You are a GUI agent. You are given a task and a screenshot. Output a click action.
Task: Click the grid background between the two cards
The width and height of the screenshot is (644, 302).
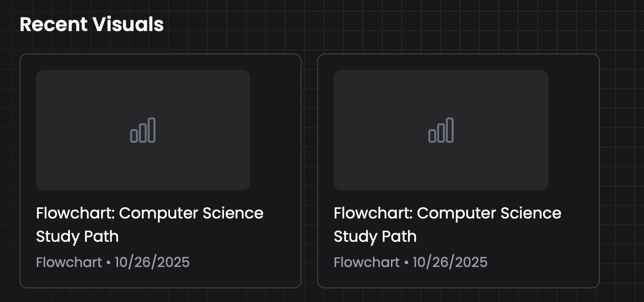pos(309,170)
